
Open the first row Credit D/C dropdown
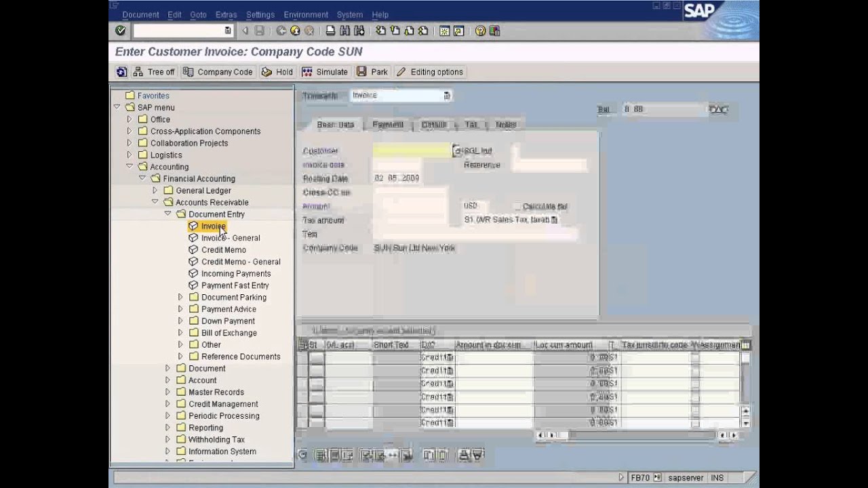pyautogui.click(x=450, y=358)
